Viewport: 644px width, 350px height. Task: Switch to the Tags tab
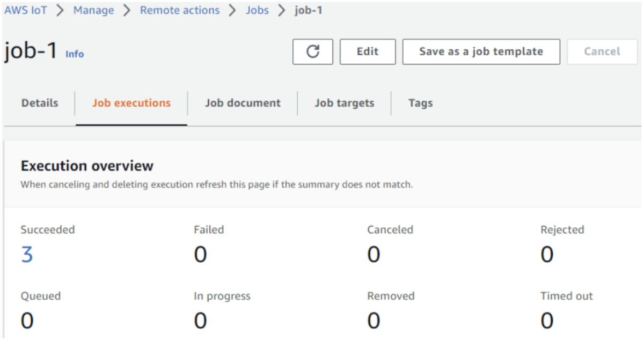coord(420,103)
